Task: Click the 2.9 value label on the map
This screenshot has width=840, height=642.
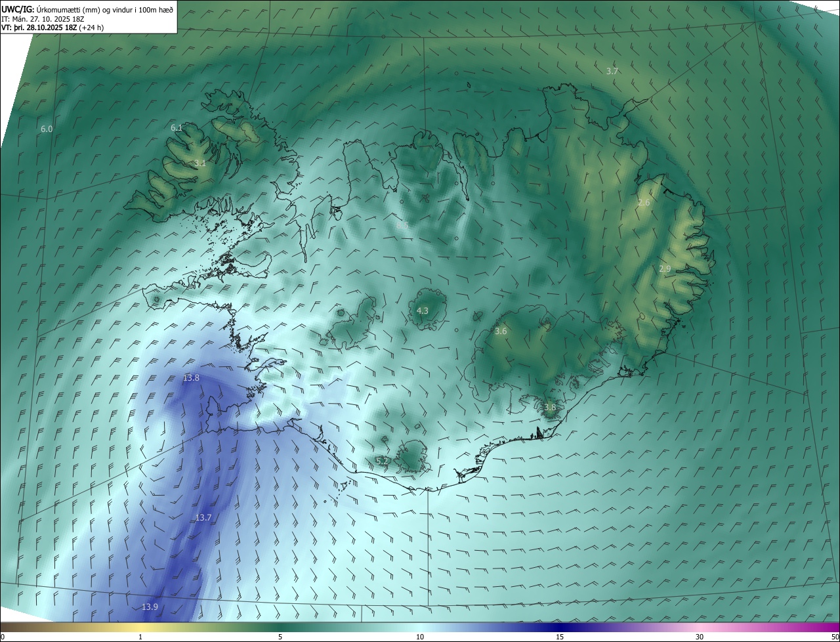Action: pyautogui.click(x=665, y=269)
